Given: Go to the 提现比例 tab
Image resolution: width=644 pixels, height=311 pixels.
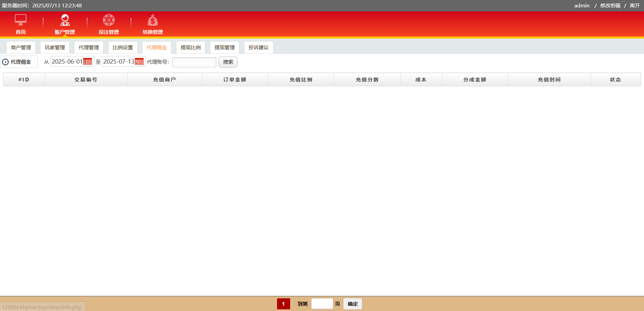Looking at the screenshot, I should pyautogui.click(x=191, y=48).
